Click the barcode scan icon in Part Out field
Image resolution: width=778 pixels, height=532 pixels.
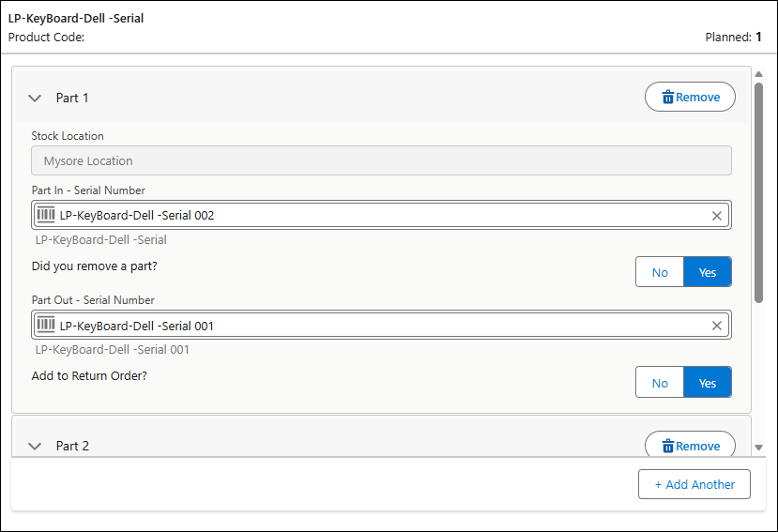point(46,325)
